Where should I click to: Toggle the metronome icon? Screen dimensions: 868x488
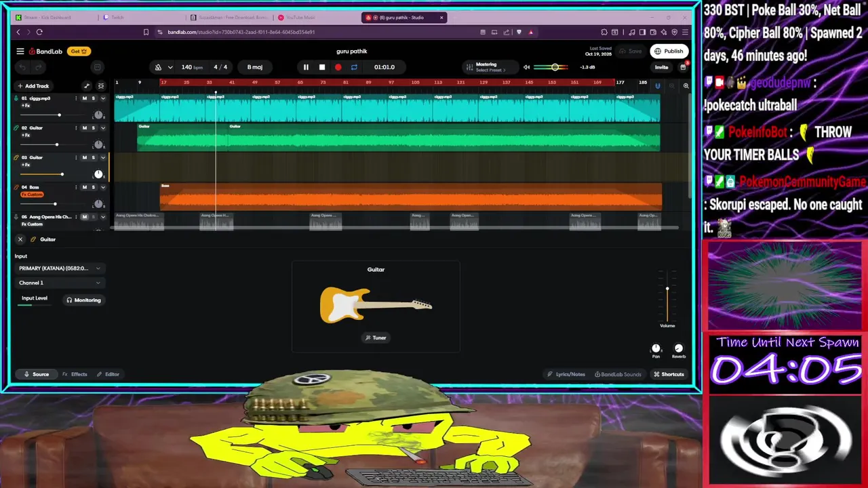tap(158, 67)
